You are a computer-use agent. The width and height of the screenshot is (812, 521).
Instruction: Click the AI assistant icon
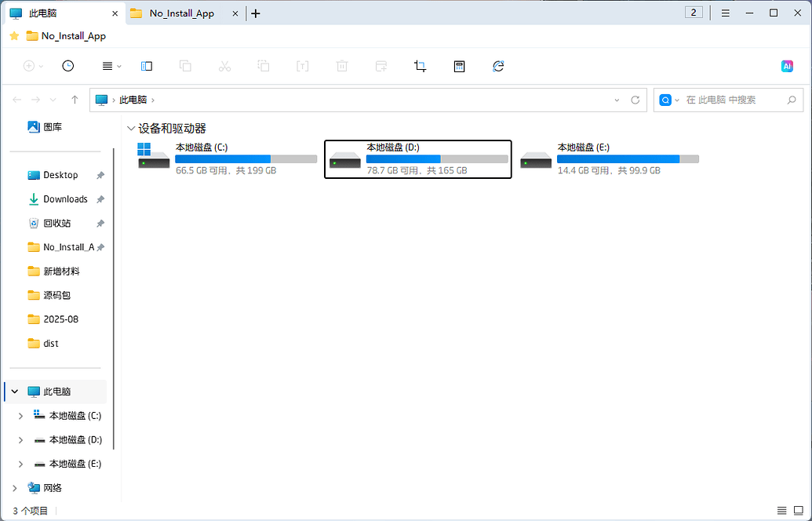pyautogui.click(x=787, y=67)
